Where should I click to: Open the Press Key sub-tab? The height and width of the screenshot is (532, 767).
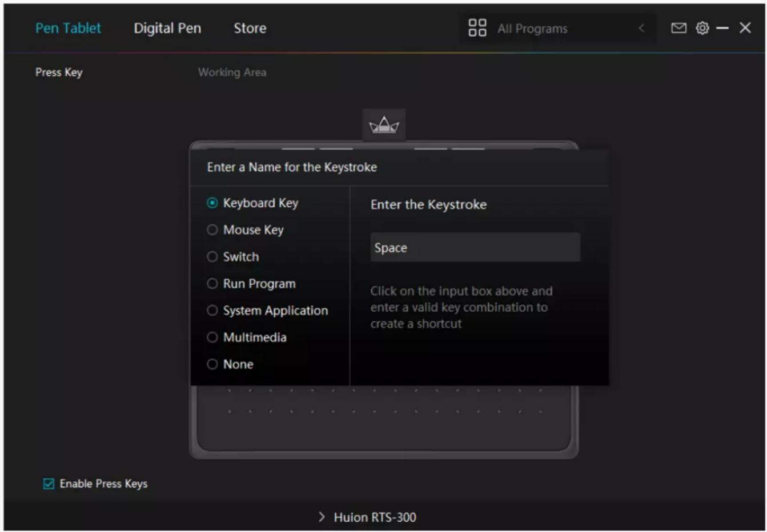pyautogui.click(x=59, y=72)
